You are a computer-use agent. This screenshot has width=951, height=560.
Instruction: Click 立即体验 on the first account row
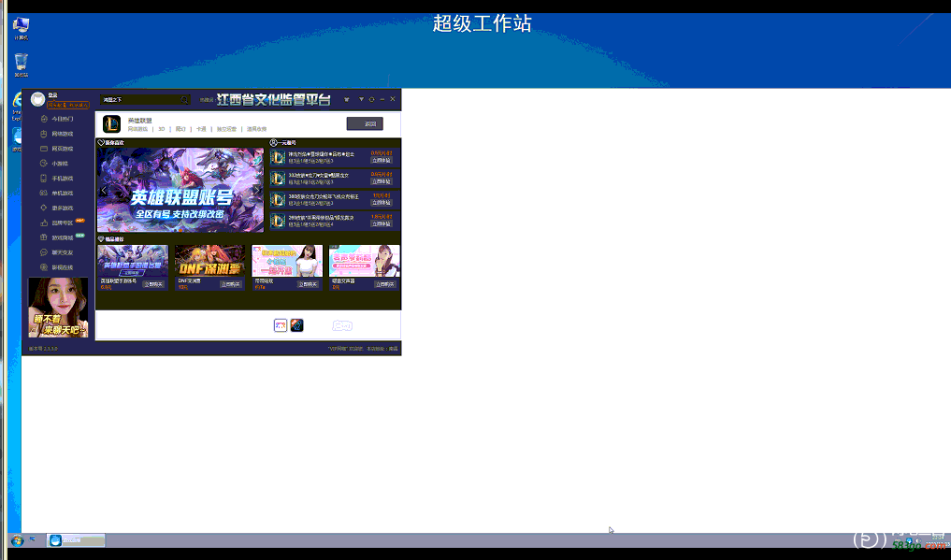382,161
